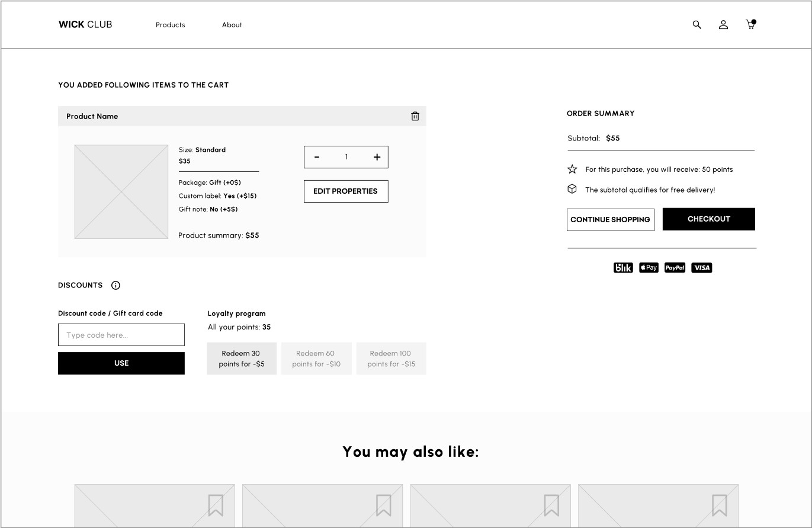Click 'Size: Standard' text
Image resolution: width=812 pixels, height=528 pixels.
[x=202, y=150]
